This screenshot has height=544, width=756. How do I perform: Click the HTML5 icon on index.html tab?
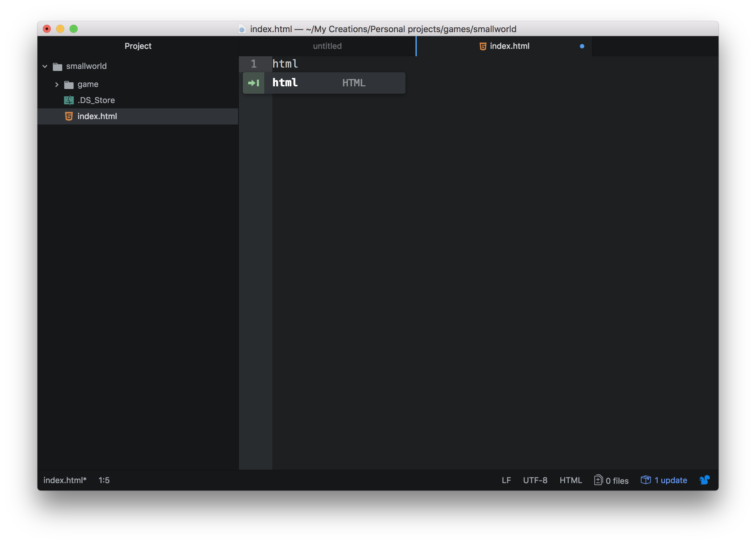point(483,47)
